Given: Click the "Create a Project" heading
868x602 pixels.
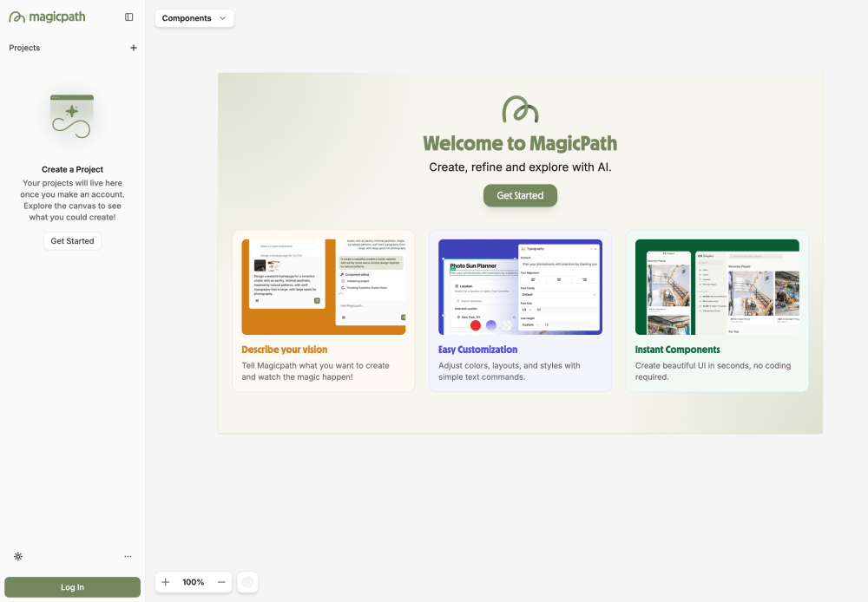Looking at the screenshot, I should click(x=73, y=169).
